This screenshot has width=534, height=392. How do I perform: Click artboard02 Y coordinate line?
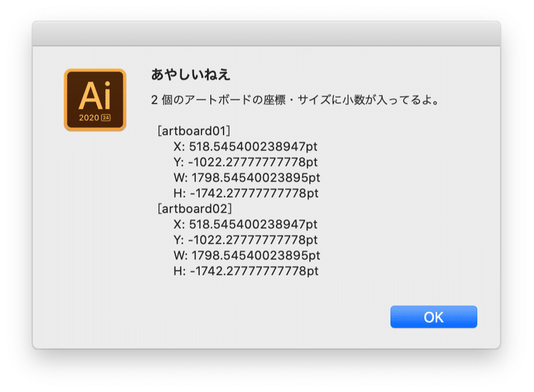[x=245, y=240]
